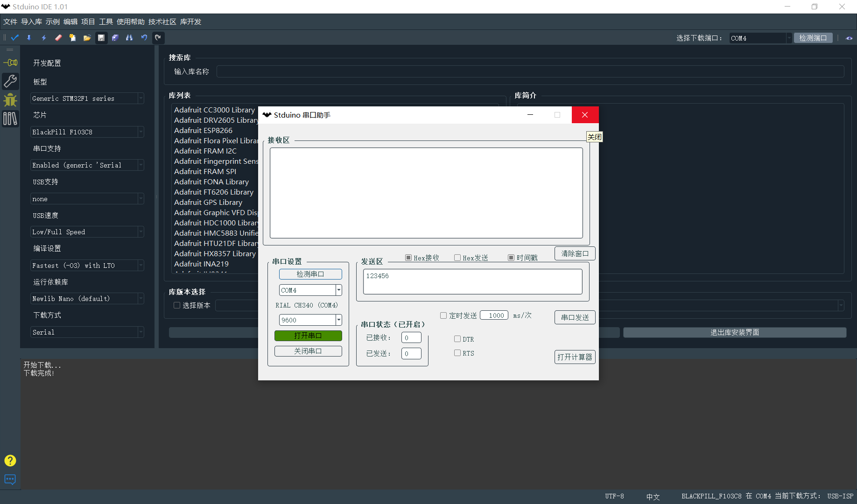Click the save all icon

coord(115,38)
